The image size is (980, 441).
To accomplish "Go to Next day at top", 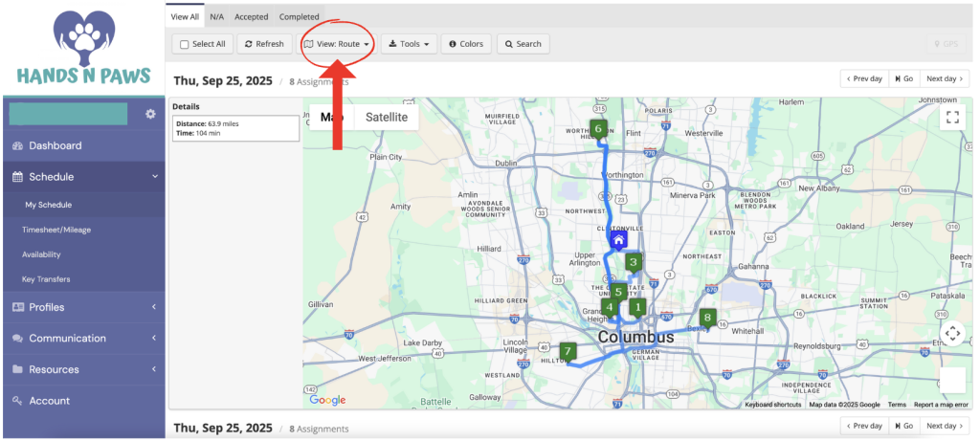I will click(944, 78).
